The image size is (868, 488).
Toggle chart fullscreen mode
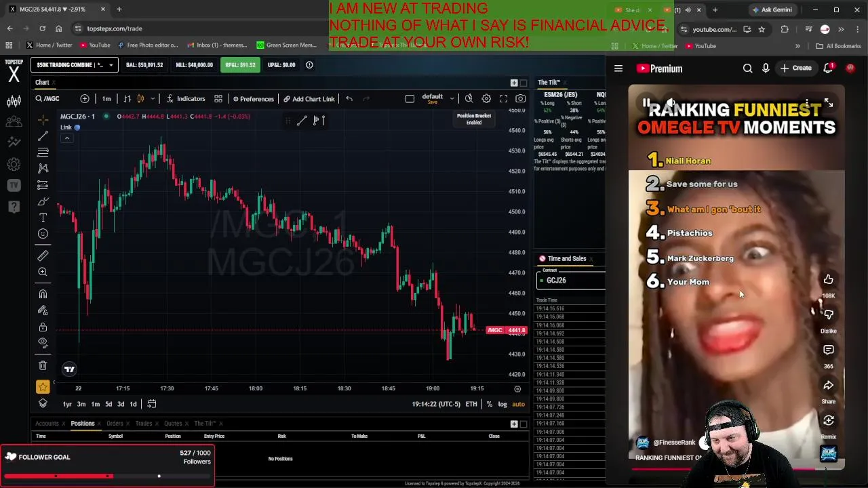503,99
